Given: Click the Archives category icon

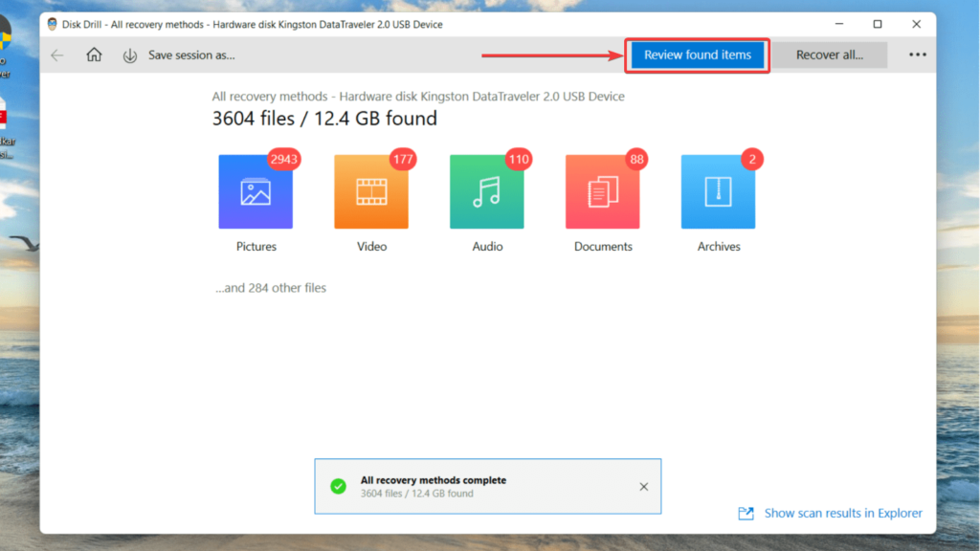Looking at the screenshot, I should 718,191.
